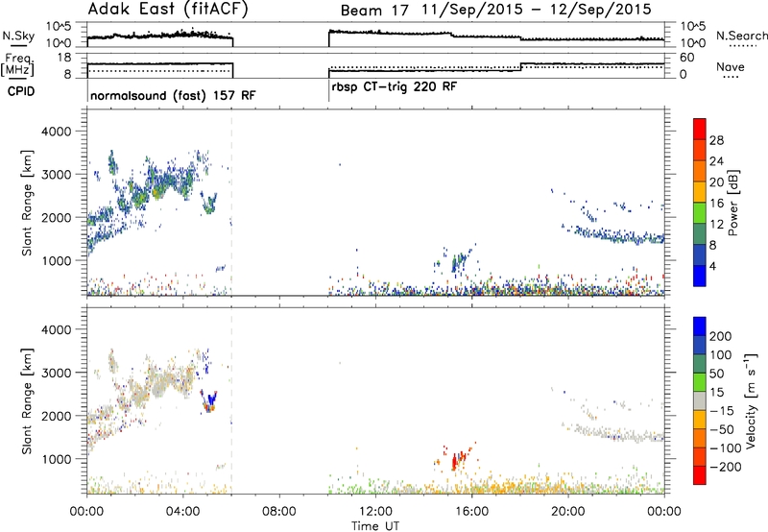Select the date range '11/Sep/2015 - 12/Sep/2015'
The image size is (768, 532).
537,10
